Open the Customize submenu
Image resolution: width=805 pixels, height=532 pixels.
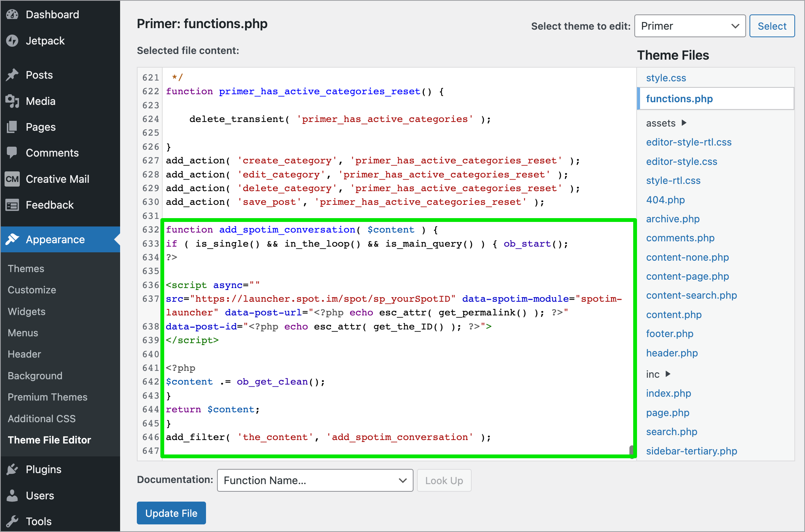(32, 290)
